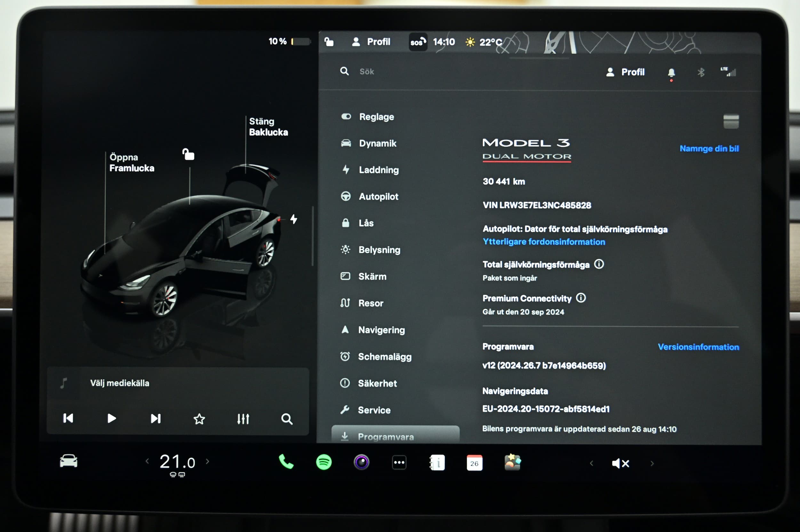This screenshot has width=800, height=532.
Task: Tap Stäng Baklucka to close trunk
Action: pyautogui.click(x=268, y=127)
